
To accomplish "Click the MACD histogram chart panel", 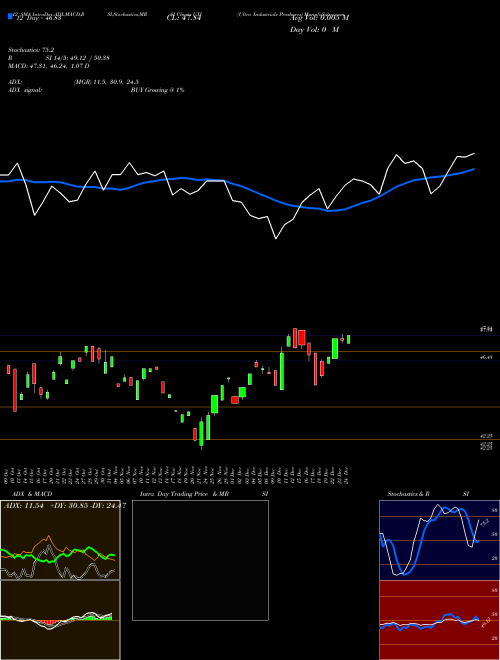I will pyautogui.click(x=60, y=620).
